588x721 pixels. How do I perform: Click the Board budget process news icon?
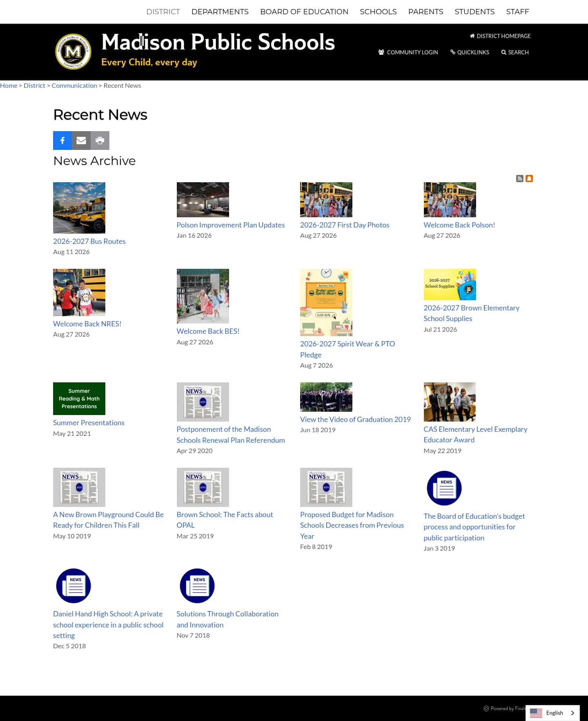(x=444, y=488)
